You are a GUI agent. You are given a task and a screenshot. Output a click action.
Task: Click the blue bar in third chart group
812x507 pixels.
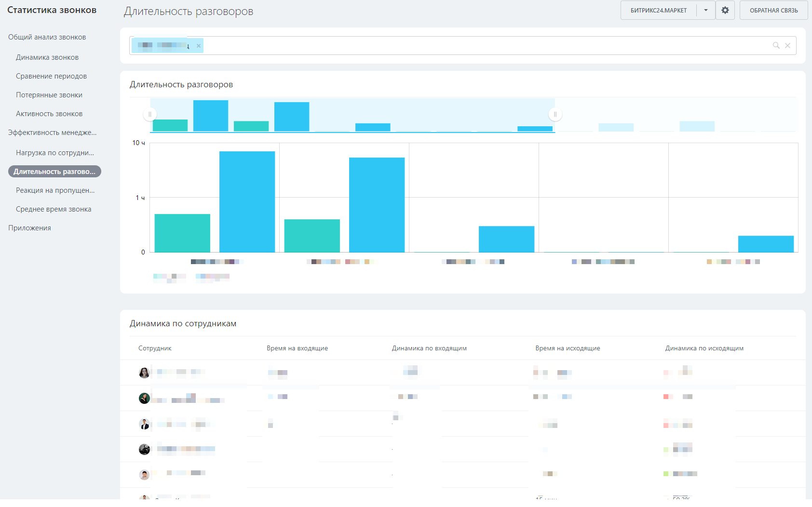click(506, 239)
